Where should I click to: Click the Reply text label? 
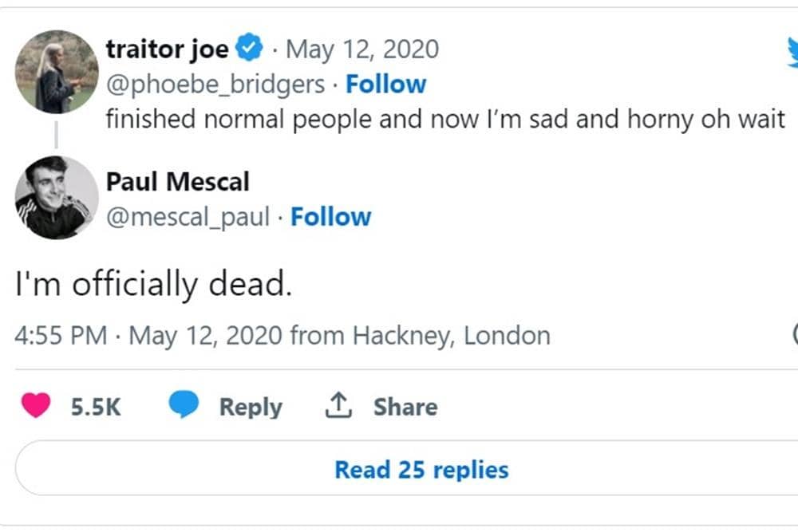pos(251,407)
